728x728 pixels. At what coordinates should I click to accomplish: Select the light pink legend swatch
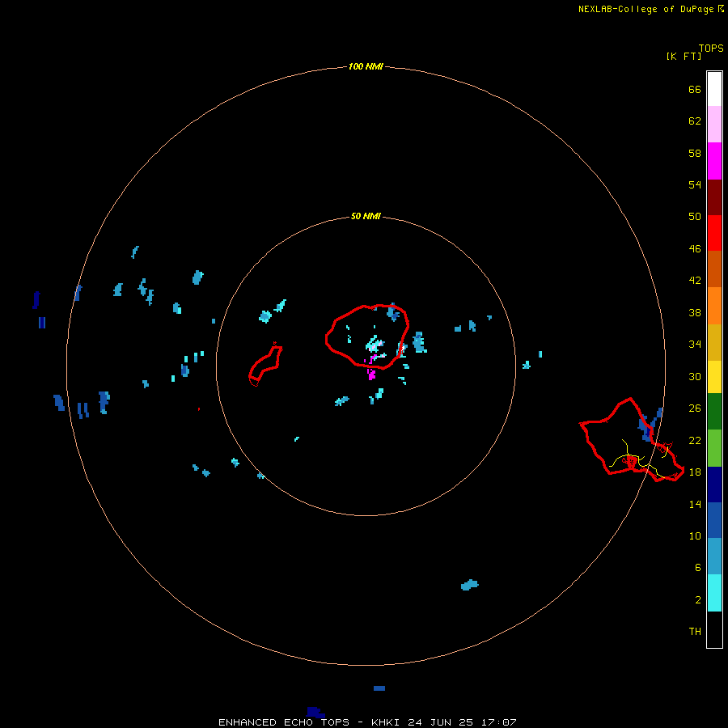coord(714,124)
